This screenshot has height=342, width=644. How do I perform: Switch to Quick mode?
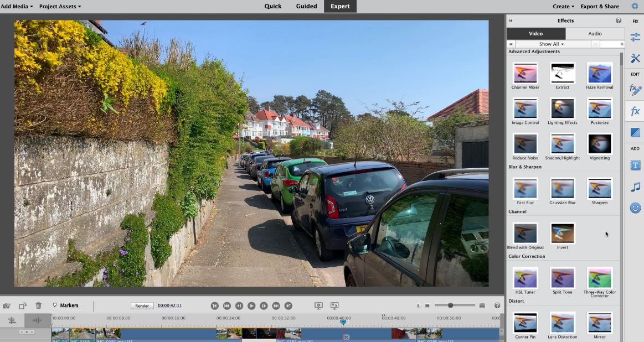click(x=272, y=6)
